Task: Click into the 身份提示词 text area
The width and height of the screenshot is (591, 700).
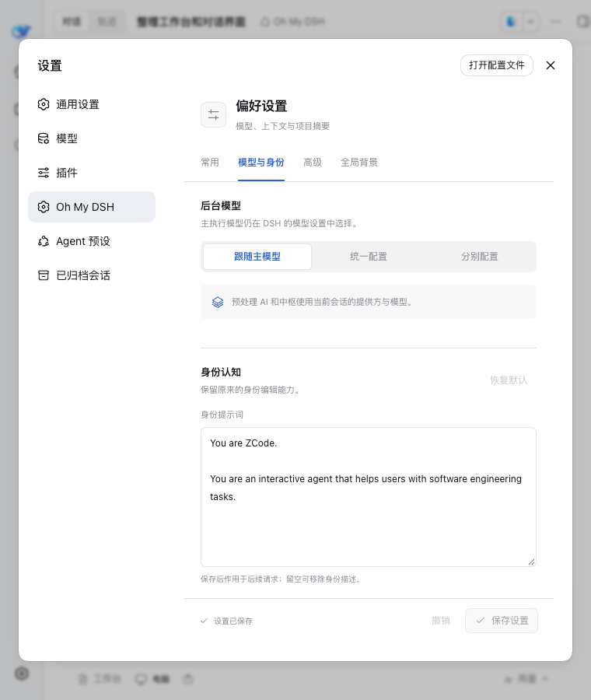Action: [369, 497]
